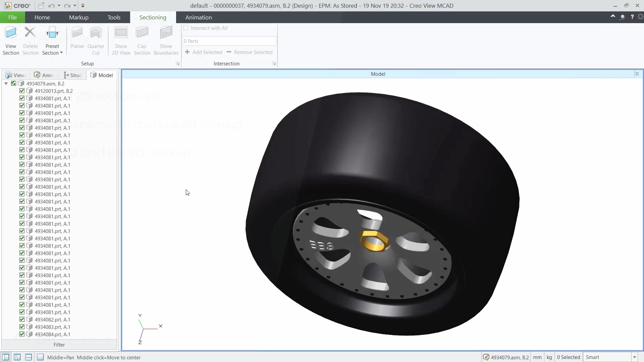This screenshot has width=644, height=362.
Task: Open the Setup group dialog launcher
Action: point(178,64)
